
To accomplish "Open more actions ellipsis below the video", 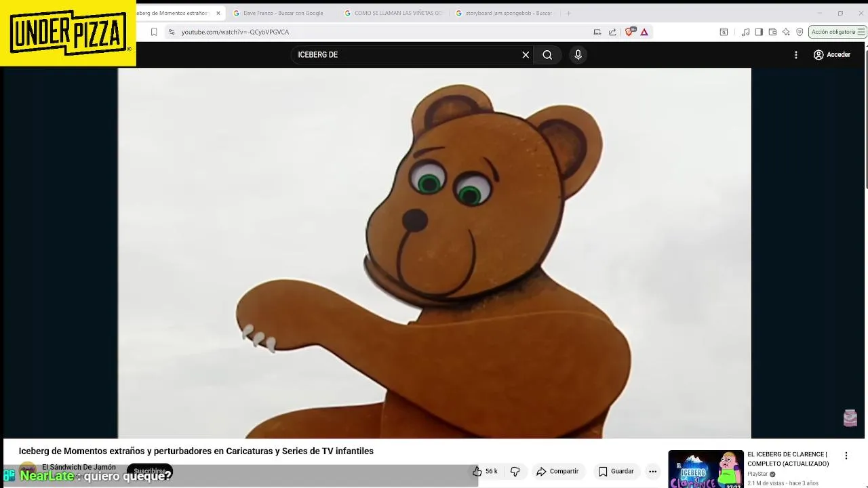I will 652,471.
